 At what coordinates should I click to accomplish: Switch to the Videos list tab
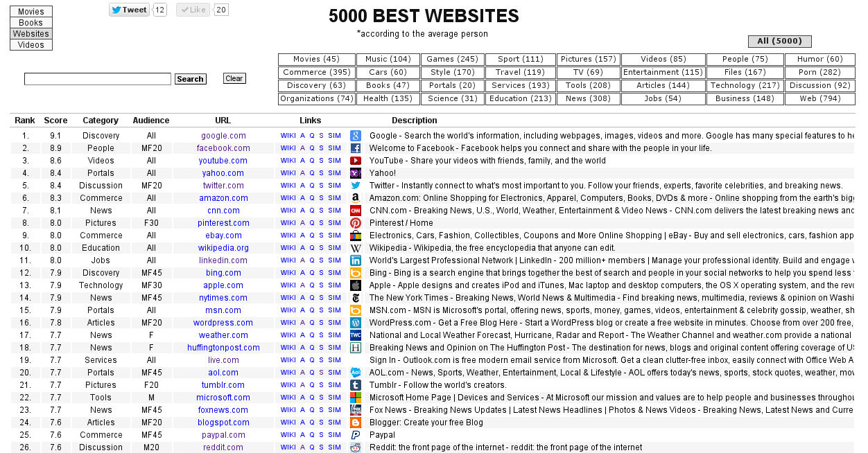click(x=31, y=45)
